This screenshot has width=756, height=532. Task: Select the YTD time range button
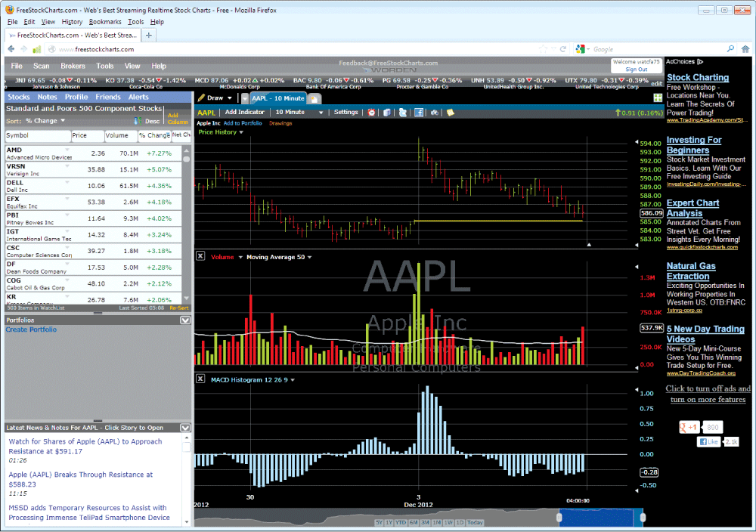point(401,522)
